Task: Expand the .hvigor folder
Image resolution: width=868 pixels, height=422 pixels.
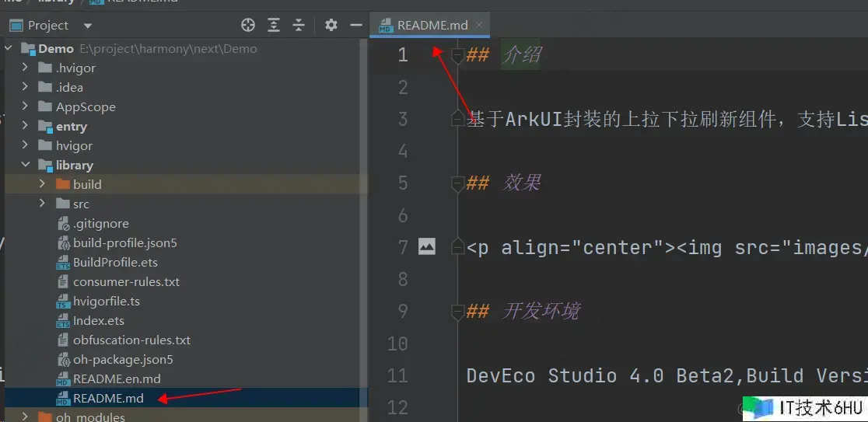Action: tap(25, 68)
